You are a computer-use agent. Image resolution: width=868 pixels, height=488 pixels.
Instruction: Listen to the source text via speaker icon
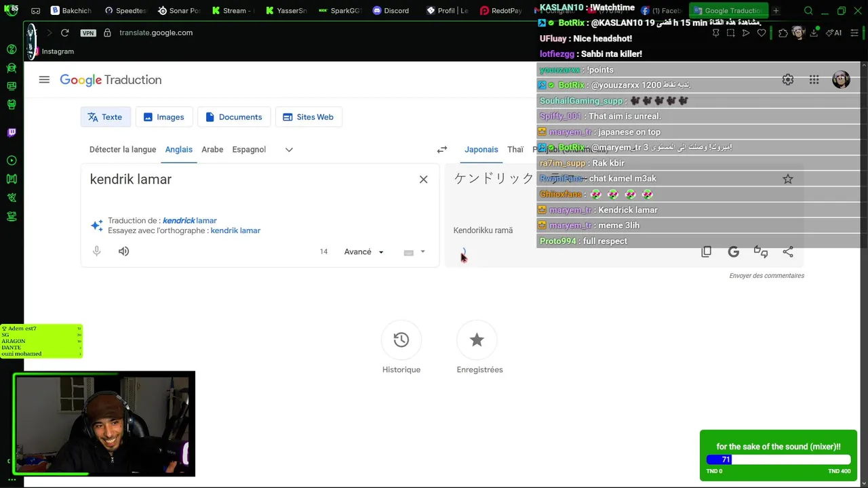[x=123, y=251]
